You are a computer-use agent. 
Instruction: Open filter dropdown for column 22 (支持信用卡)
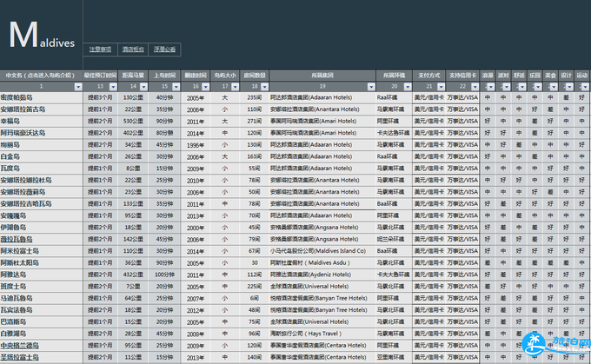475,87
